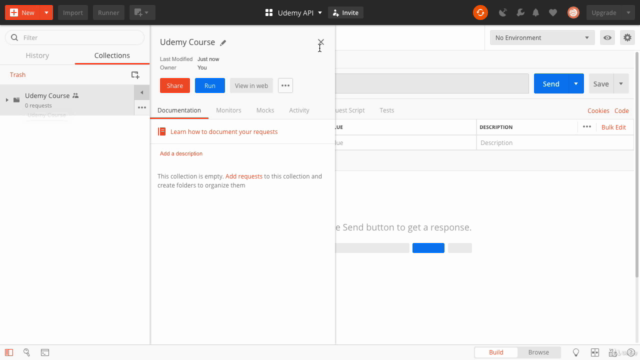Click the environment quick look eye icon

tap(607, 38)
